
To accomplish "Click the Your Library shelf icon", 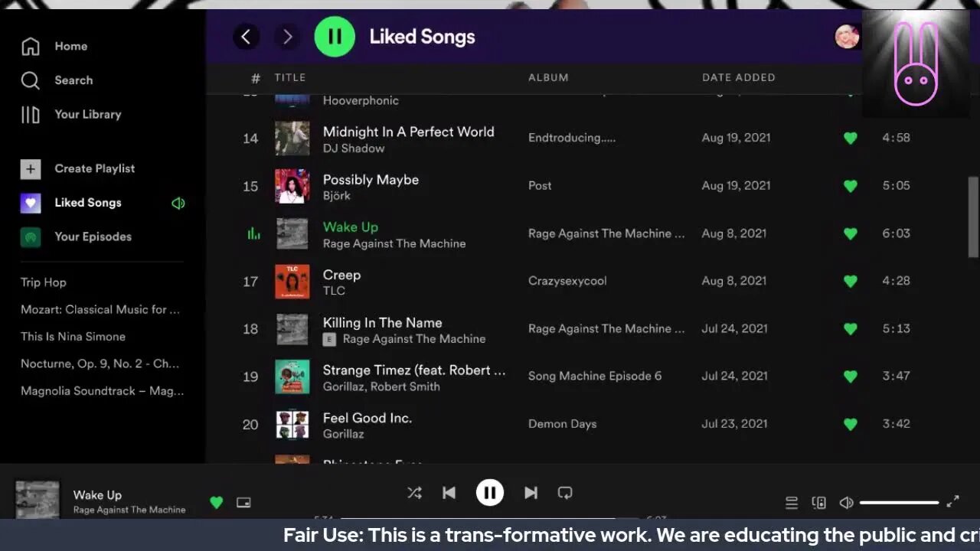I will click(31, 114).
